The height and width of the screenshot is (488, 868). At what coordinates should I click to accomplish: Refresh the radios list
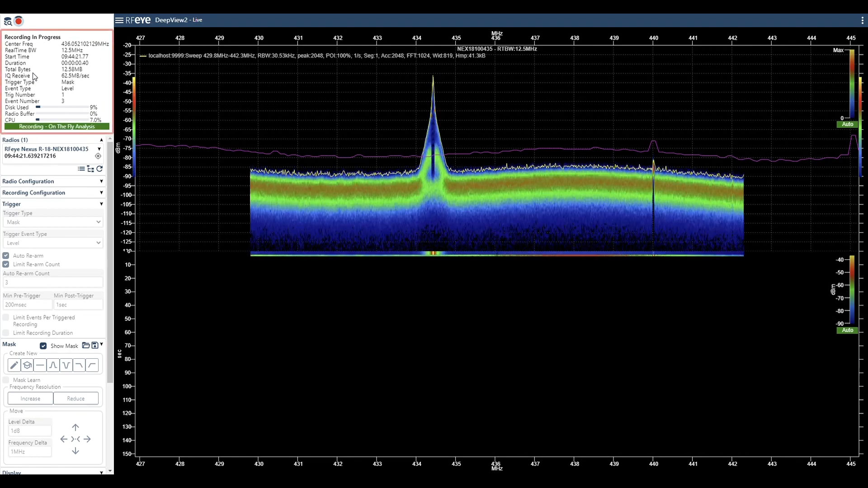coord(99,169)
